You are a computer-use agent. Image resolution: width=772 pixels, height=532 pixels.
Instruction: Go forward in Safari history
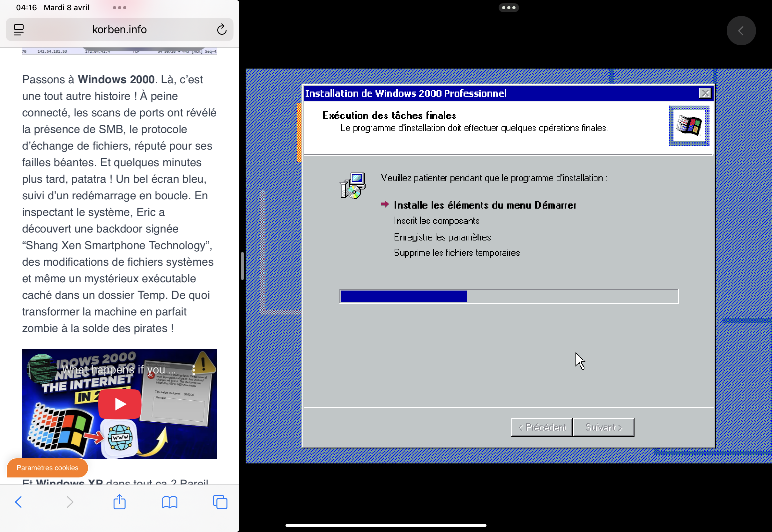click(70, 502)
